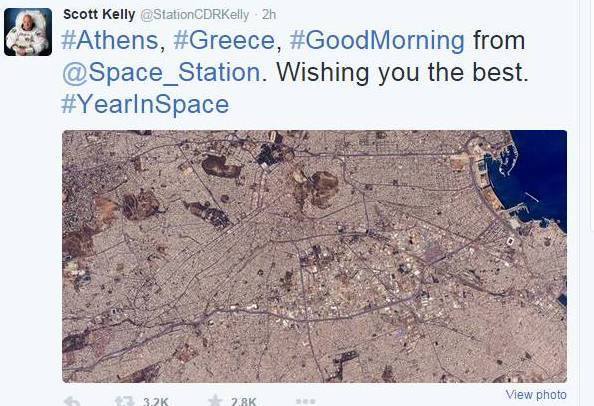Click the word 'from' in the tweet text
This screenshot has height=406, width=594.
(499, 40)
